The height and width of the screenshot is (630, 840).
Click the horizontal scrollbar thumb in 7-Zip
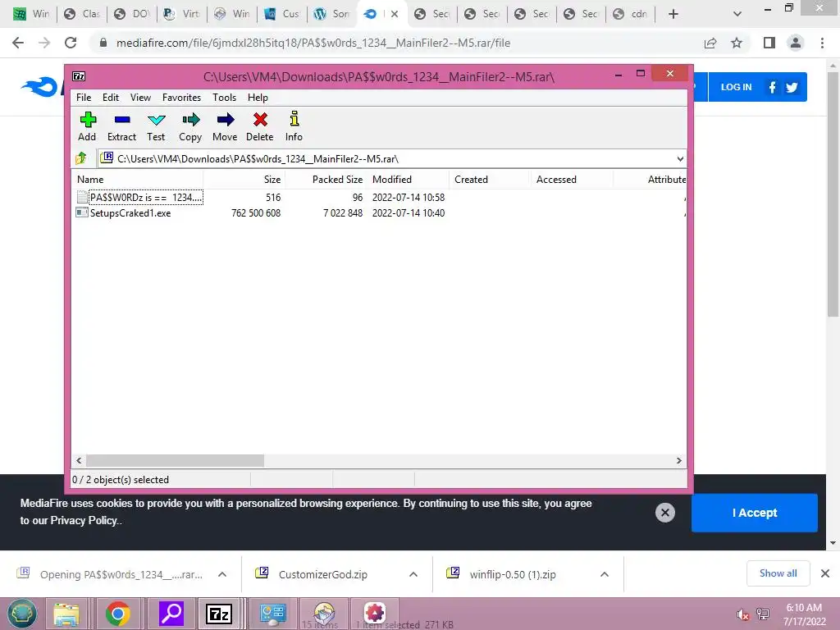pyautogui.click(x=176, y=460)
